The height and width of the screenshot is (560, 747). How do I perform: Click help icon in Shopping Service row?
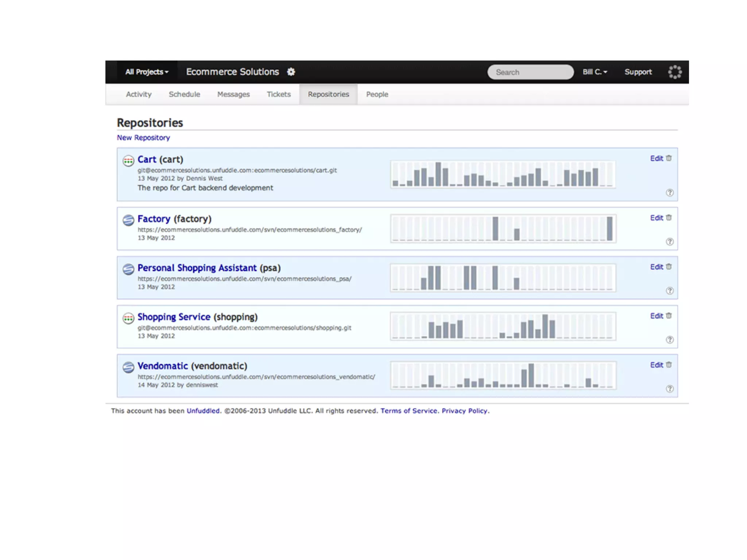click(670, 340)
